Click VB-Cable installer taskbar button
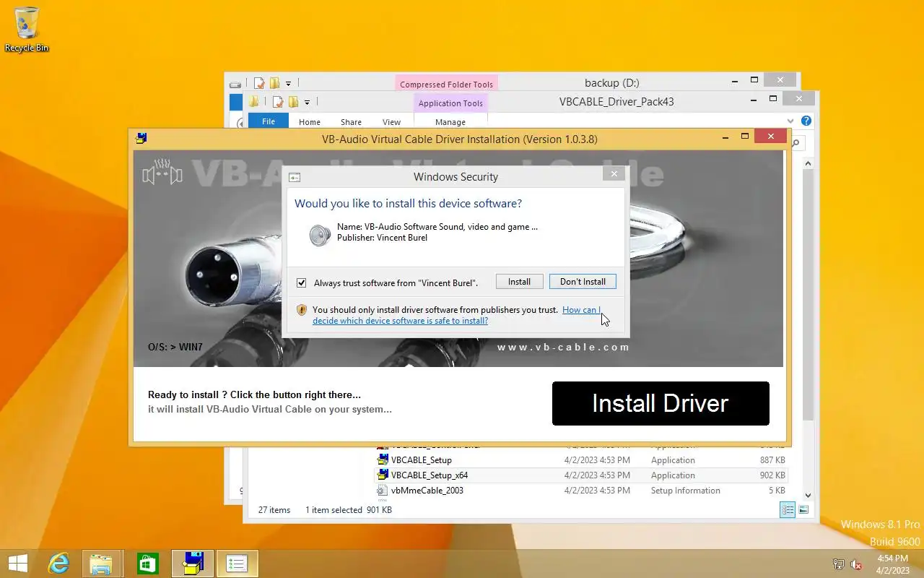924x578 pixels. (x=192, y=564)
